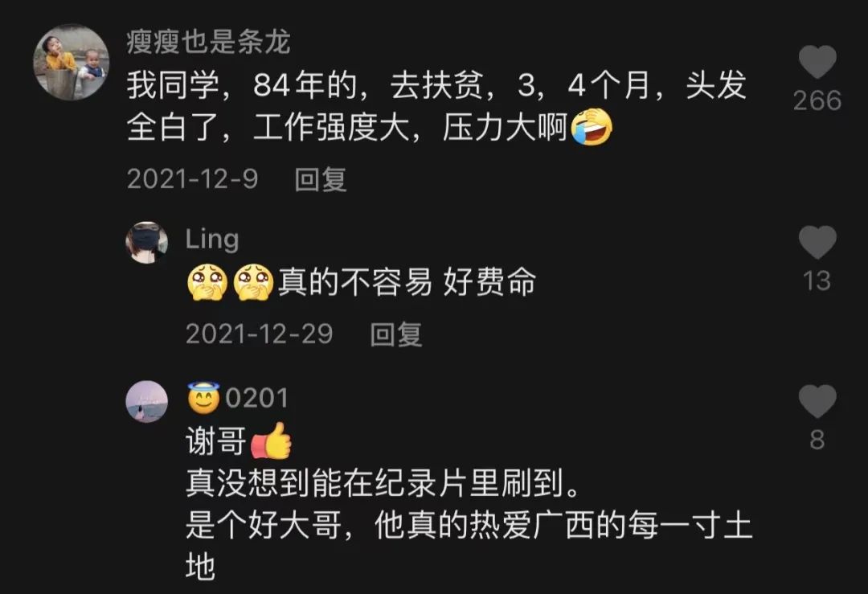Click the 266 like count

point(817,100)
